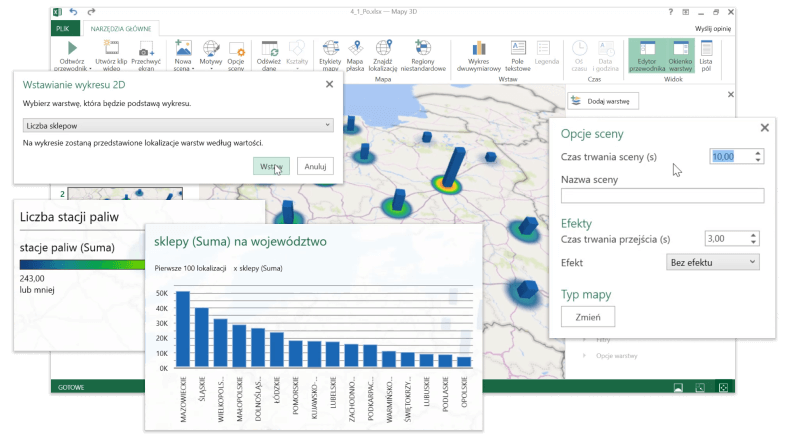
Task: Close the layer pane X
Action: [731, 94]
